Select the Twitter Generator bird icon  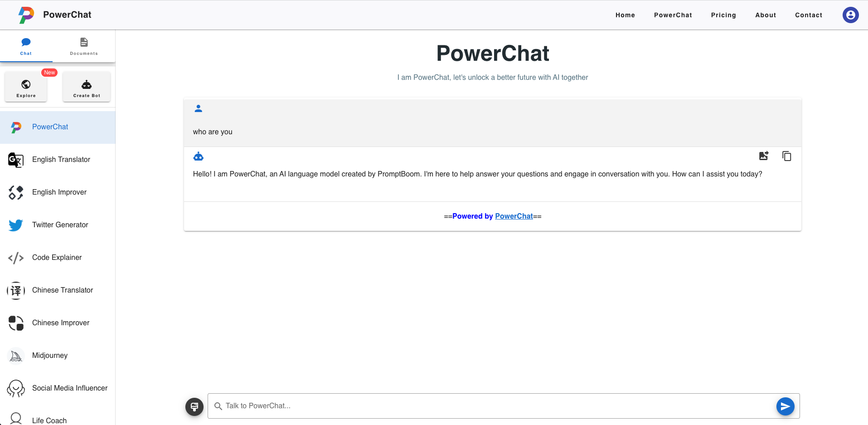coord(16,225)
